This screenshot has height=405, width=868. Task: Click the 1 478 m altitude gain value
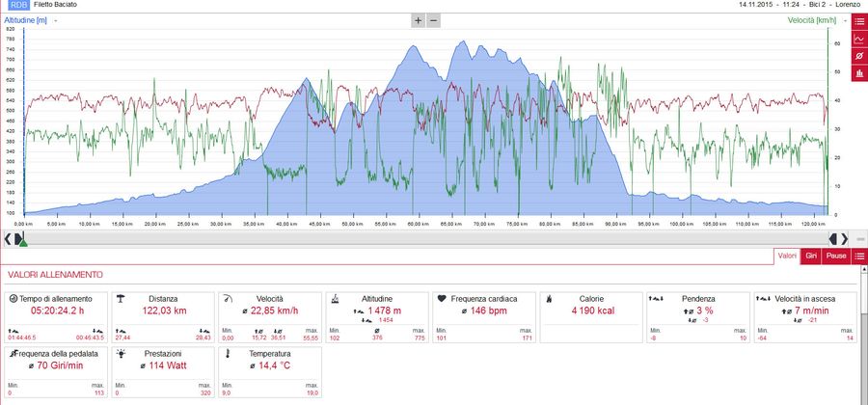tap(385, 310)
